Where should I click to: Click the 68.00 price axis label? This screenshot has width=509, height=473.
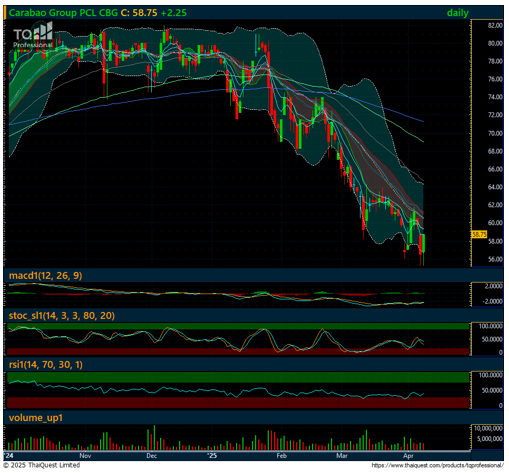(x=495, y=151)
